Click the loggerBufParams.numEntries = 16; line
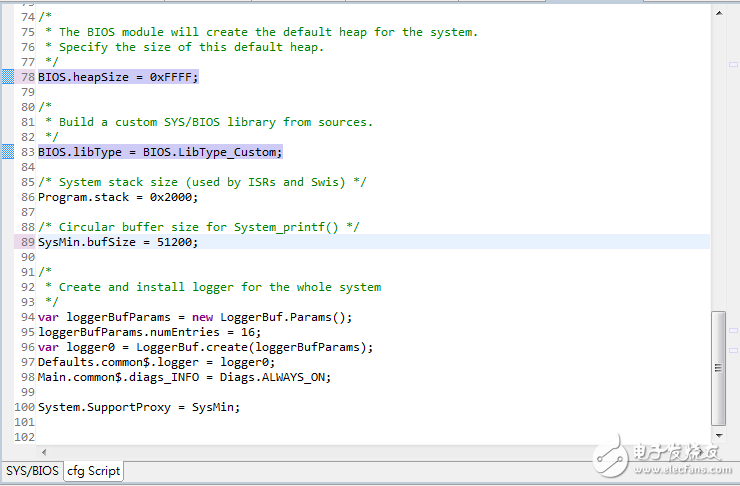Screen dimensions: 740x486 click(x=149, y=332)
